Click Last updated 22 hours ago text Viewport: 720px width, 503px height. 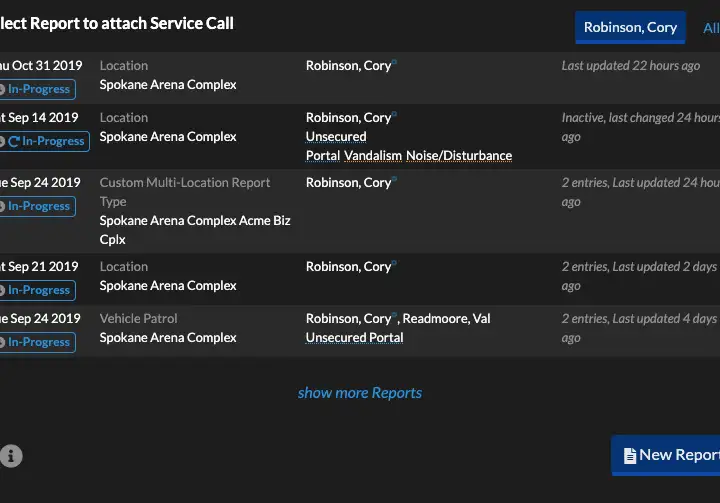(x=630, y=66)
